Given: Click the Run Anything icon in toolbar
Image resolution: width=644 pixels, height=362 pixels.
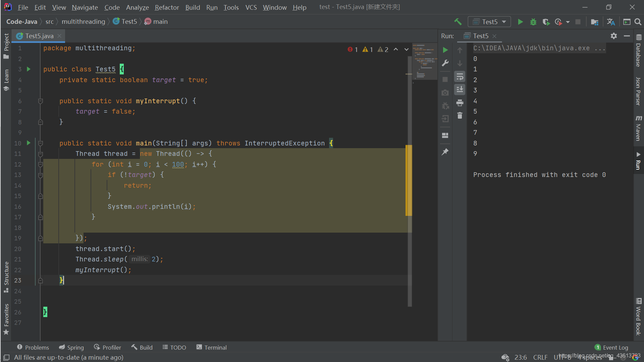Looking at the screenshot, I should click(627, 22).
